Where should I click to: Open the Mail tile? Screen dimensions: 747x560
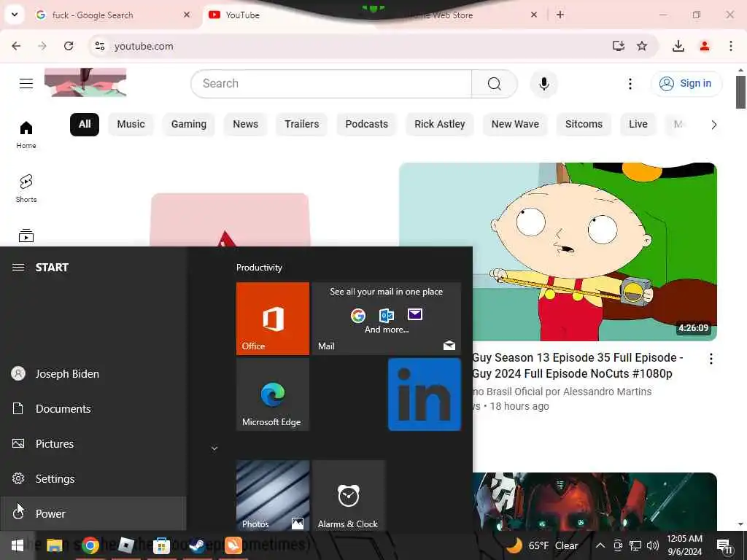click(x=387, y=319)
